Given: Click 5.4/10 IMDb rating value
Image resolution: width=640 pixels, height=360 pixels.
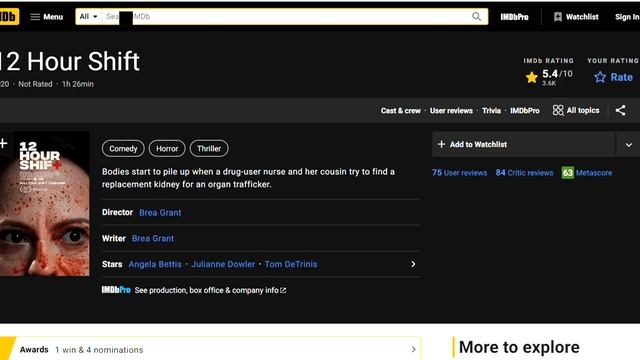Looking at the screenshot, I should point(557,74).
